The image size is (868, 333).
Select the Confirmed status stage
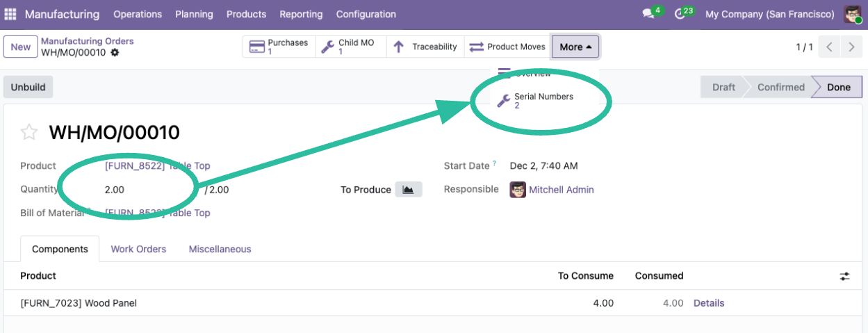pos(780,88)
